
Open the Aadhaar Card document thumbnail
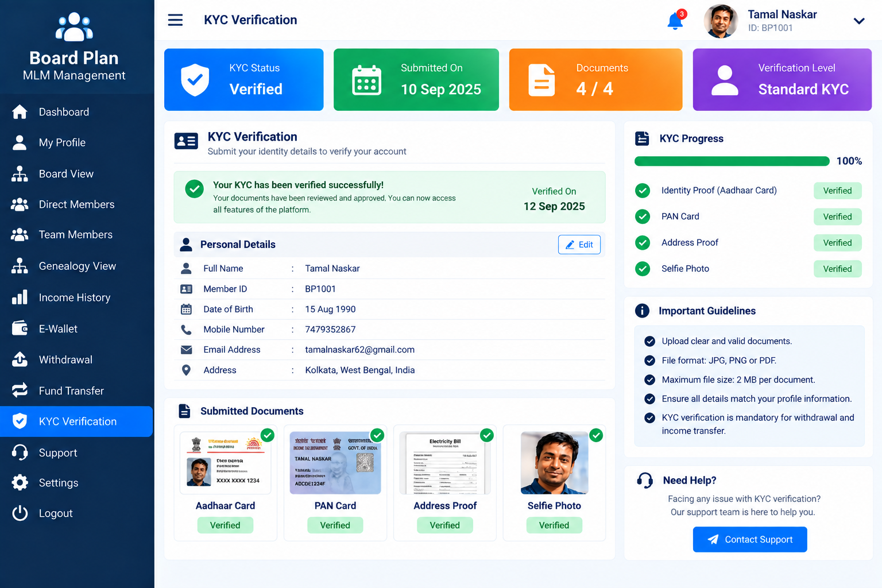pos(226,463)
